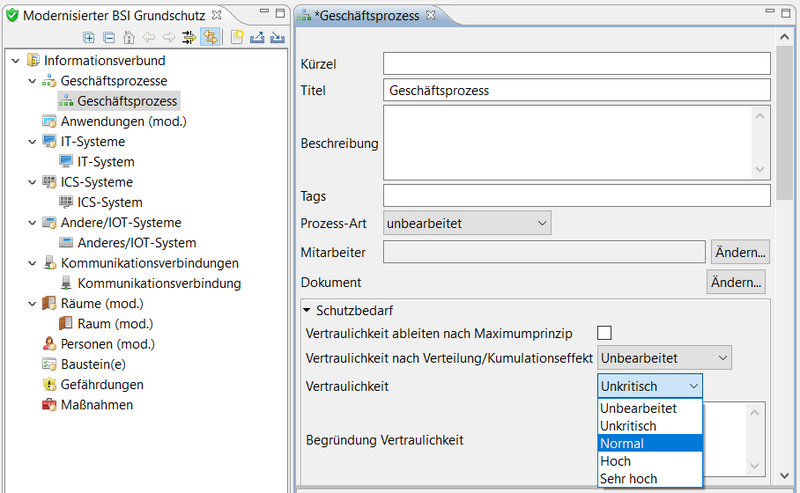Click the editor vertical scrollbar thumb
This screenshot has height=493, width=800.
click(784, 123)
